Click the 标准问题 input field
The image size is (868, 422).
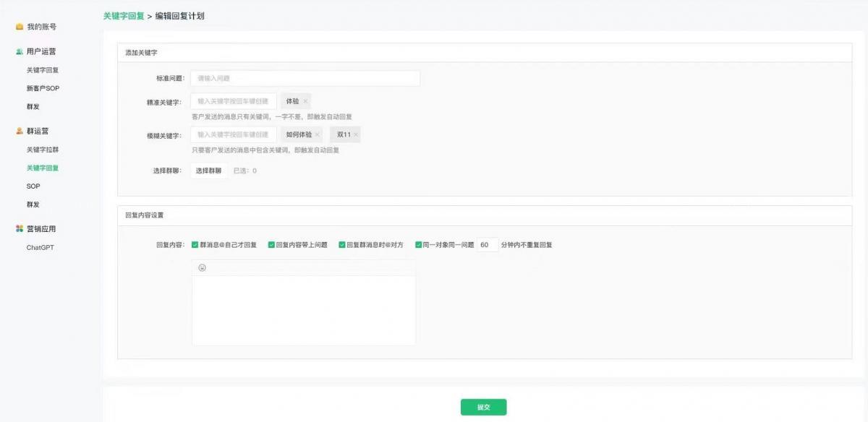305,78
